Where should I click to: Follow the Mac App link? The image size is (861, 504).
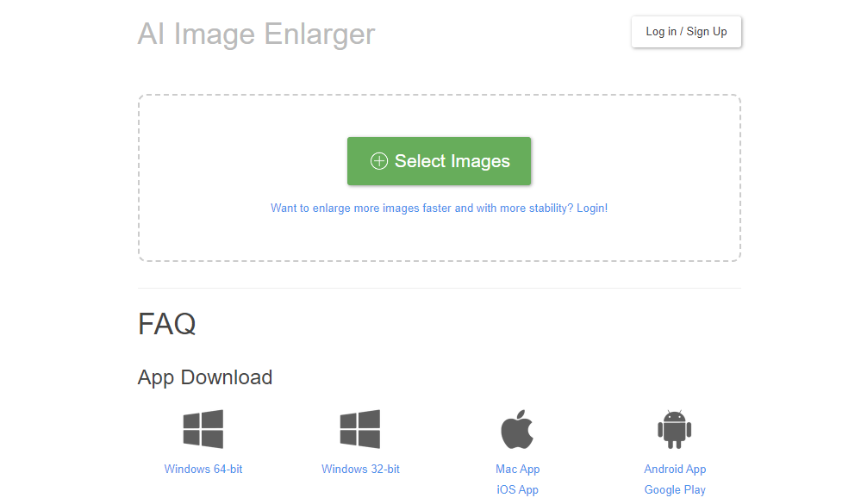tap(517, 470)
